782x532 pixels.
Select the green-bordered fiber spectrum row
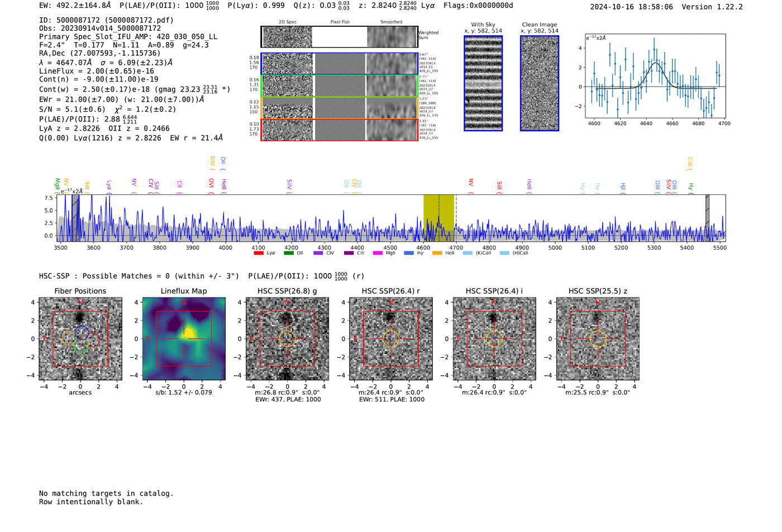(x=340, y=86)
